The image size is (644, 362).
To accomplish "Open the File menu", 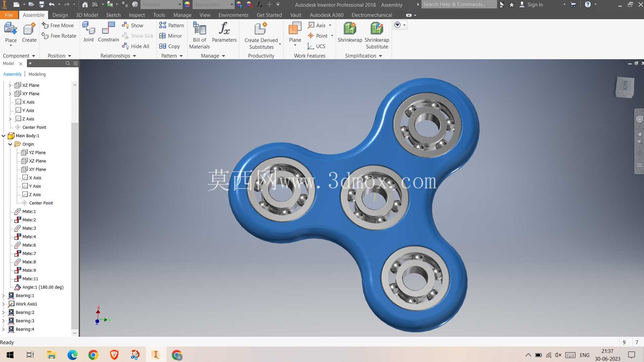I will tap(9, 15).
